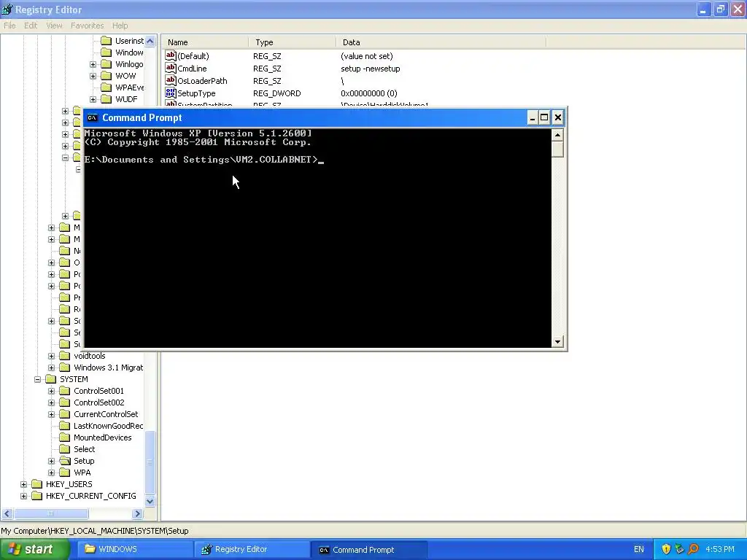Screen dimensions: 747x560
Task: Expand the ControlSet001 key
Action: click(x=52, y=391)
